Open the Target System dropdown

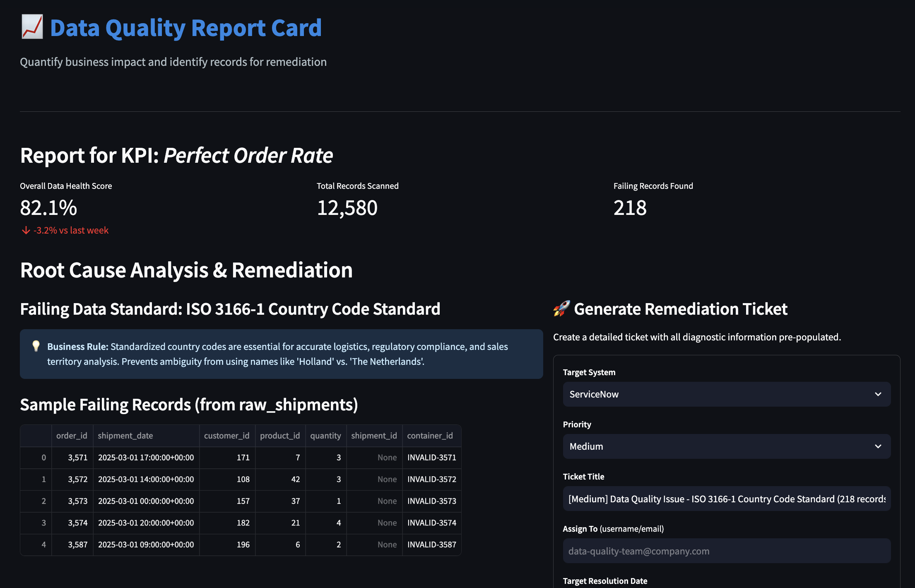[727, 394]
